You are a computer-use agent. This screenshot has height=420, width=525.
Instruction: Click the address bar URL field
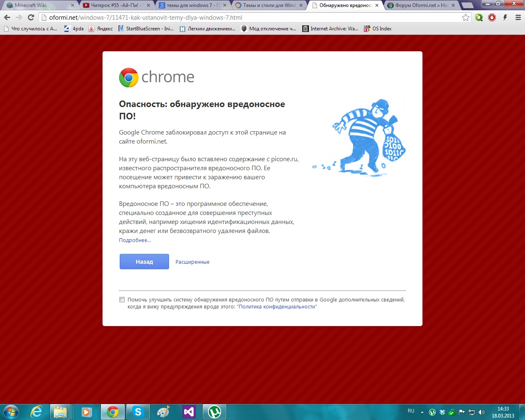254,18
